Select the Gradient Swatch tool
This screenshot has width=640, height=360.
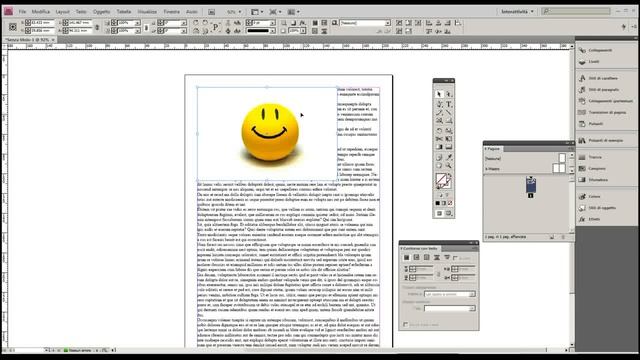(x=439, y=147)
